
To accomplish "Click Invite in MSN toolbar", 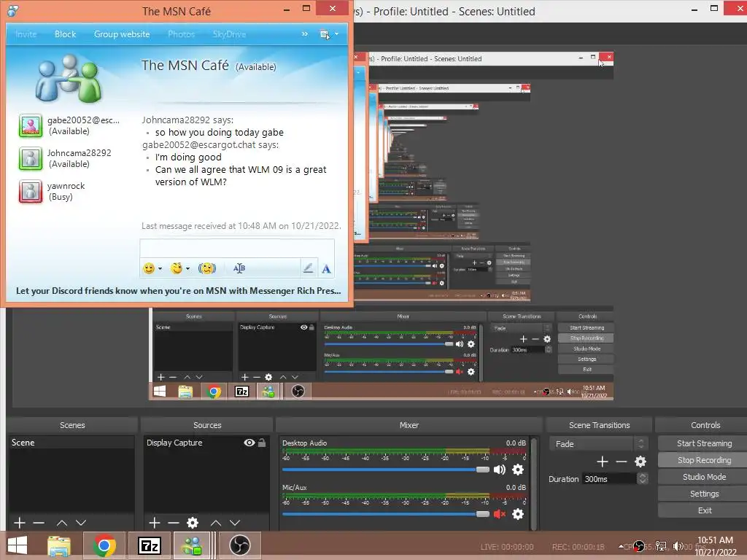I will tap(26, 34).
